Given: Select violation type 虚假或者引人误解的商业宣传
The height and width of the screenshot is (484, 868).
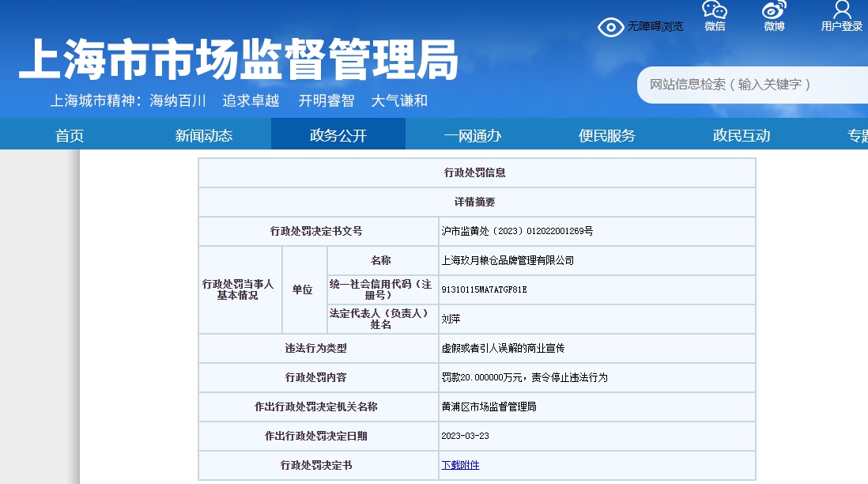Looking at the screenshot, I should [x=503, y=348].
